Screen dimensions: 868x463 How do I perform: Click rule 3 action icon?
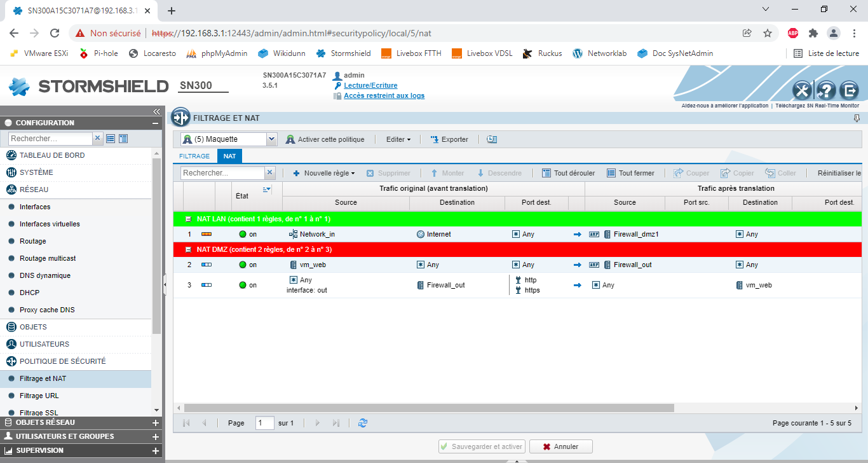pos(207,285)
